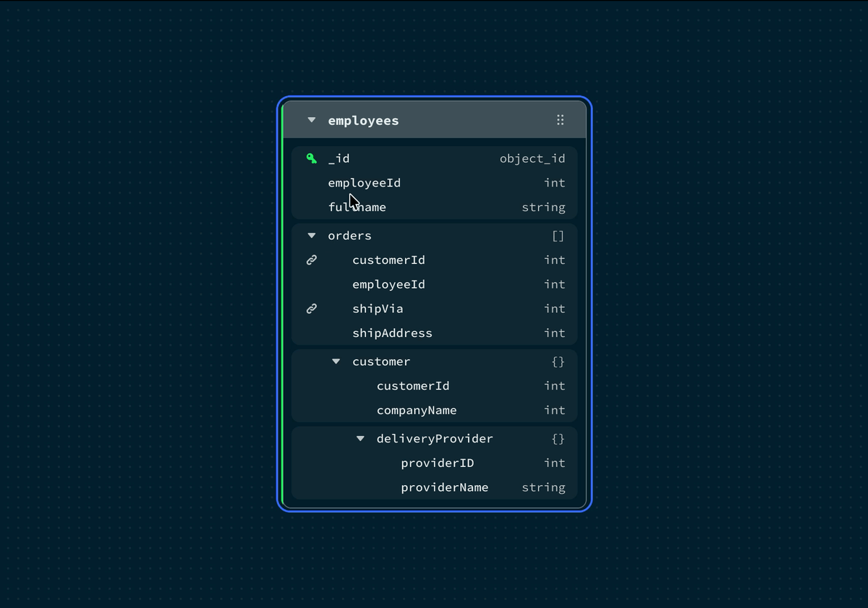Click the curly braces icon on deliveryProvider row
The height and width of the screenshot is (608, 868).
point(558,439)
